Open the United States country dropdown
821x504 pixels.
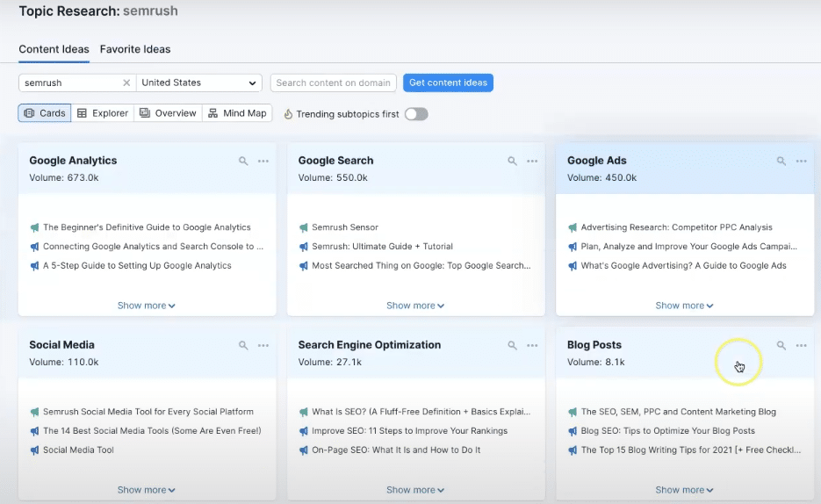pyautogui.click(x=199, y=83)
